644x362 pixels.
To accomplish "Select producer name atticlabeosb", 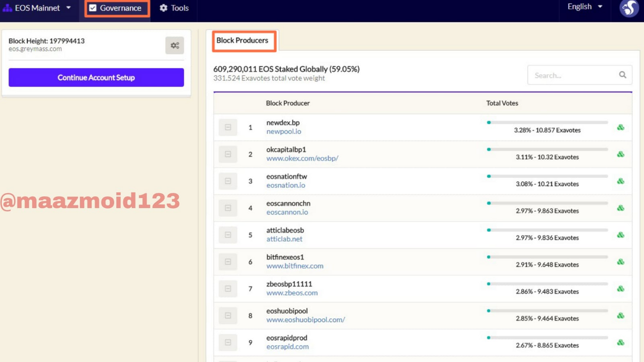I will click(285, 231).
